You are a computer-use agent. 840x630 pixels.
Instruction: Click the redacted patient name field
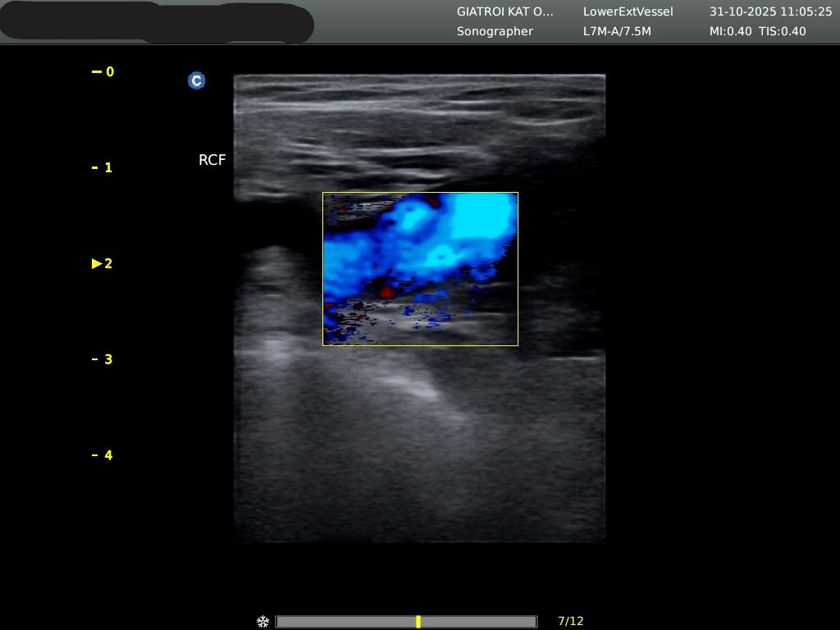point(156,22)
